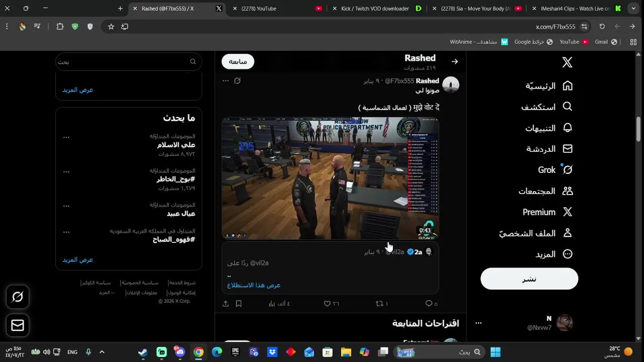The width and height of the screenshot is (644, 362).
Task: Go to الرئيسيّة home in sidebar
Action: click(549, 86)
